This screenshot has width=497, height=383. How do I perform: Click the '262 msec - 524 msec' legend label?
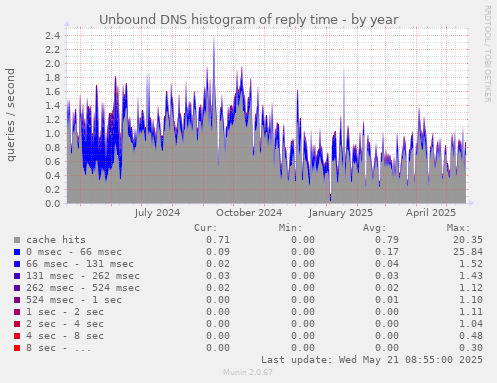click(x=83, y=288)
